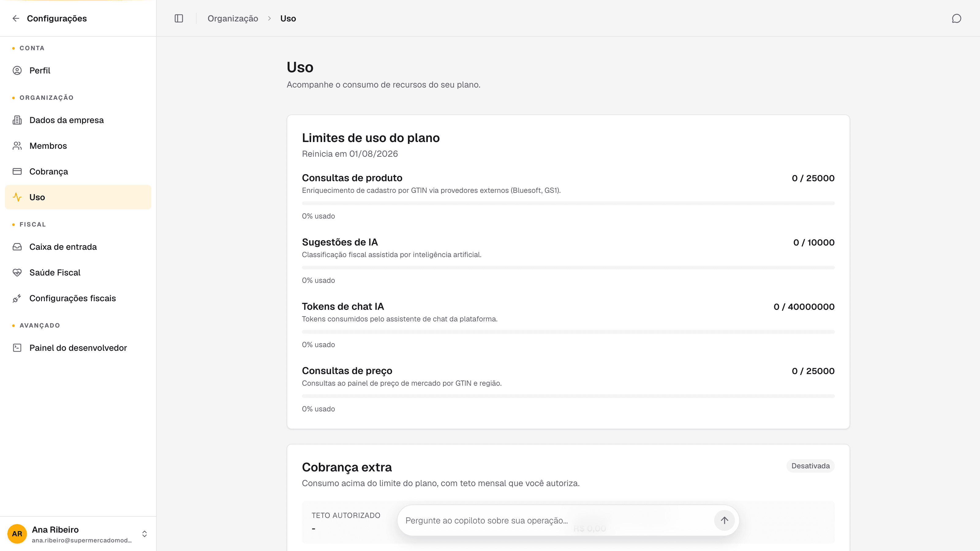Click the back arrow beside Configurações

pos(16,18)
